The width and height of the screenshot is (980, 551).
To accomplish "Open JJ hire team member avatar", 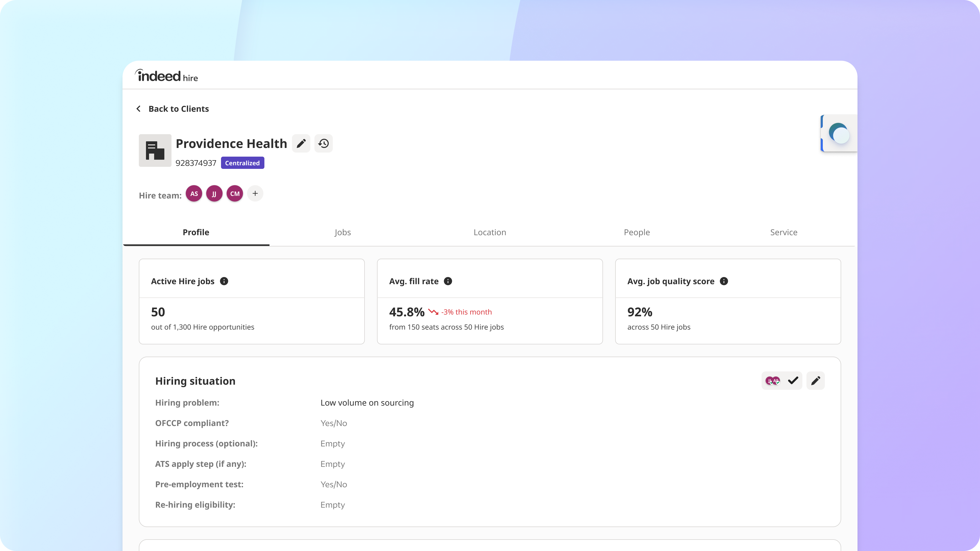I will click(214, 194).
